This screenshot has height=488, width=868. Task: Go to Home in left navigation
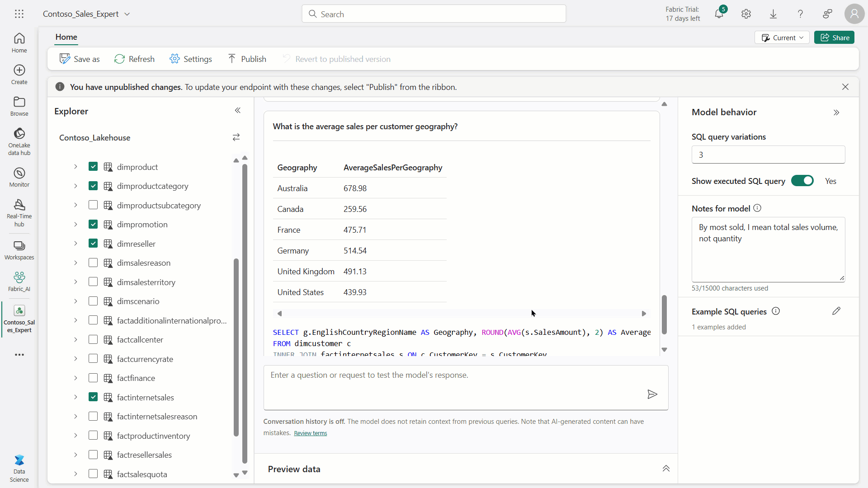(x=19, y=43)
